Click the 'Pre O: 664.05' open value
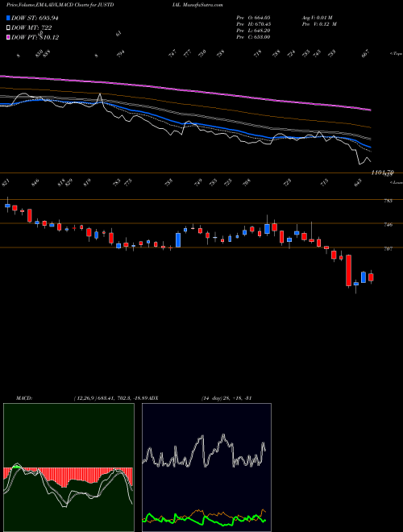 click(253, 18)
